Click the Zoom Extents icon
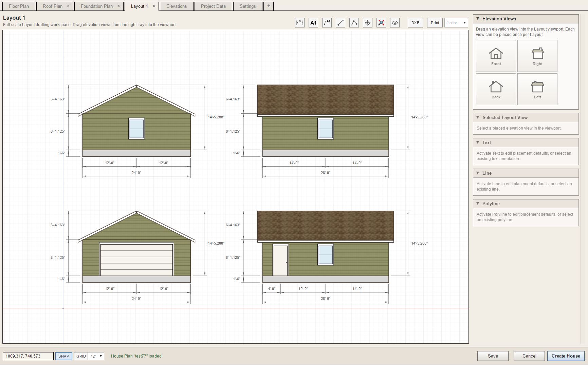 (381, 23)
